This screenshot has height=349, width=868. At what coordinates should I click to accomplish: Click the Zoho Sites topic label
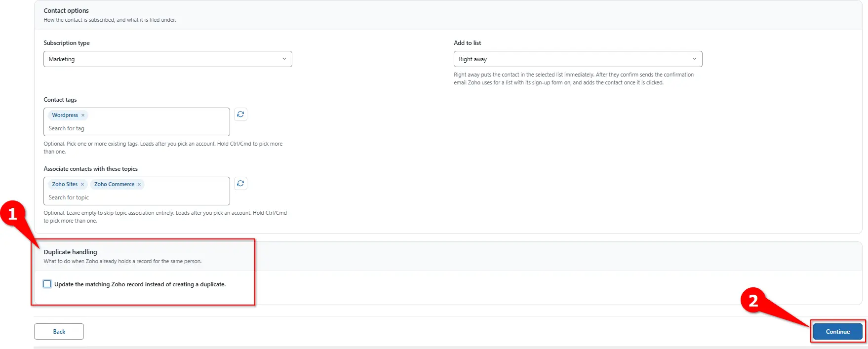tap(65, 185)
